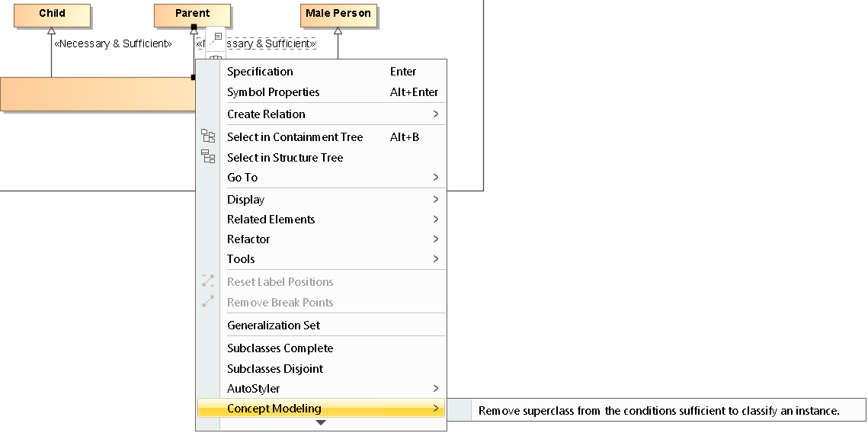Image resolution: width=868 pixels, height=433 pixels.
Task: Select the Male Person class box
Action: click(338, 14)
